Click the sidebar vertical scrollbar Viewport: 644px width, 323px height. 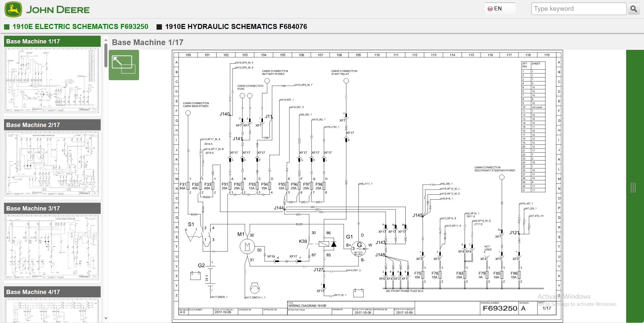tap(106, 54)
